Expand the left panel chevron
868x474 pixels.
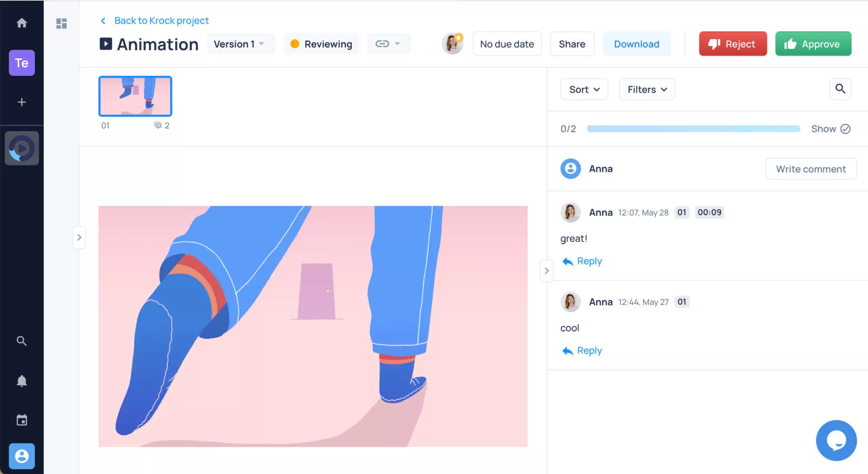click(x=79, y=237)
